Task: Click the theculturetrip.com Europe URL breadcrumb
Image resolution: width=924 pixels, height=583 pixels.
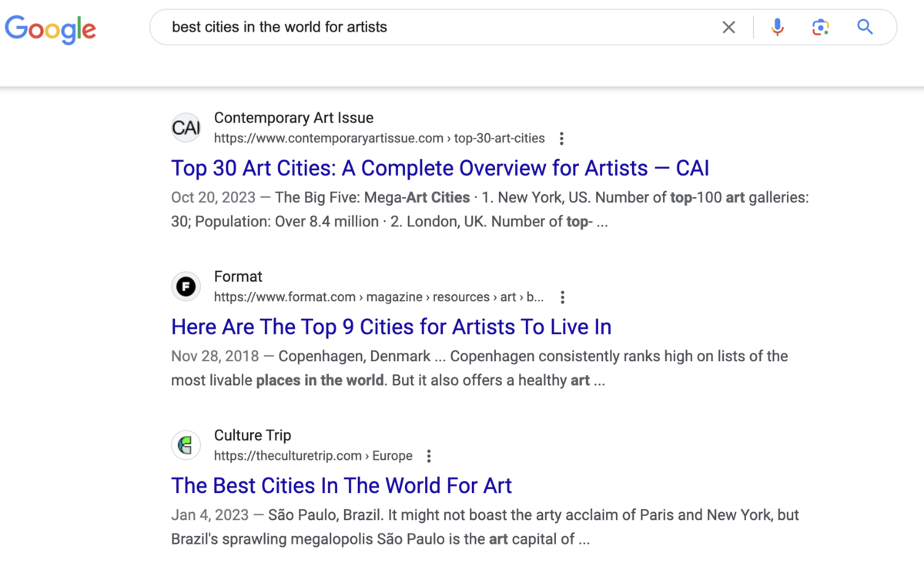Action: pos(313,456)
